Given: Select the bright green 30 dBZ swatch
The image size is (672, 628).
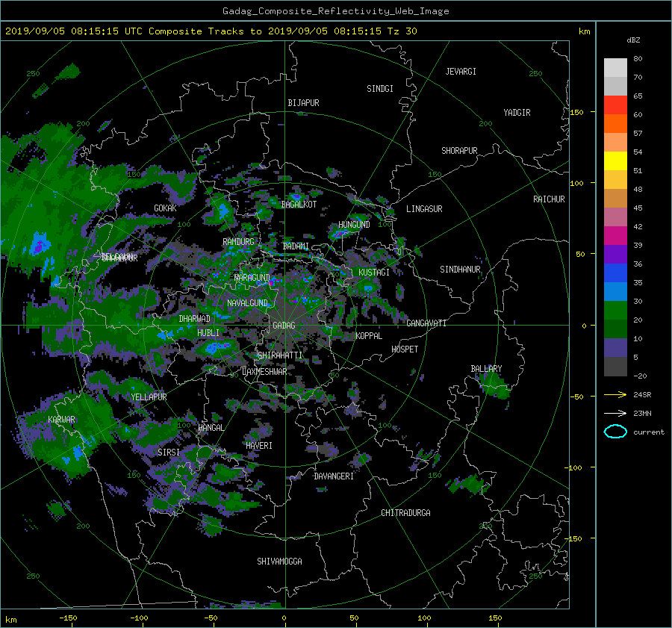Looking at the screenshot, I should pos(615,310).
